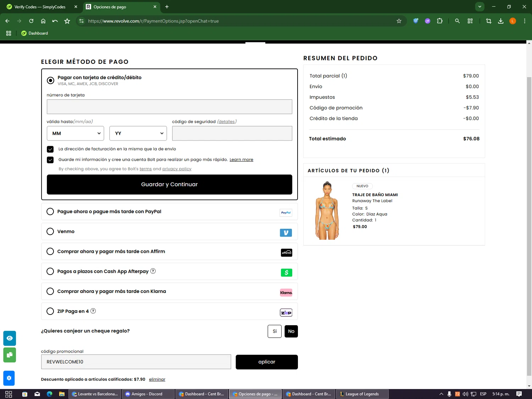Switch to Amigos Discord taskbar window
This screenshot has height=399, width=532.
click(148, 394)
